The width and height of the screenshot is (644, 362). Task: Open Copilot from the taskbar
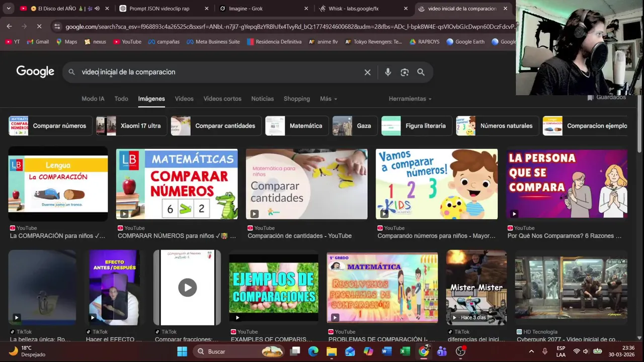click(368, 351)
